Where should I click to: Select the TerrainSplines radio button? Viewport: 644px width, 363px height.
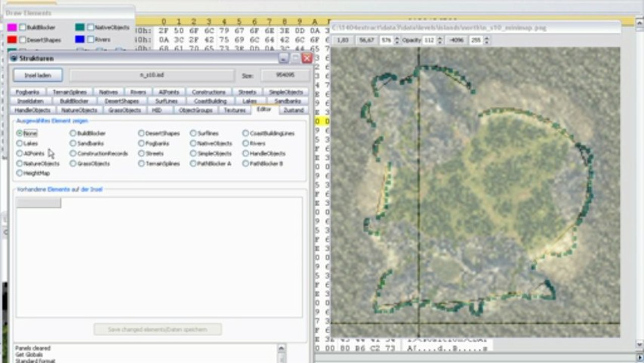(x=141, y=163)
